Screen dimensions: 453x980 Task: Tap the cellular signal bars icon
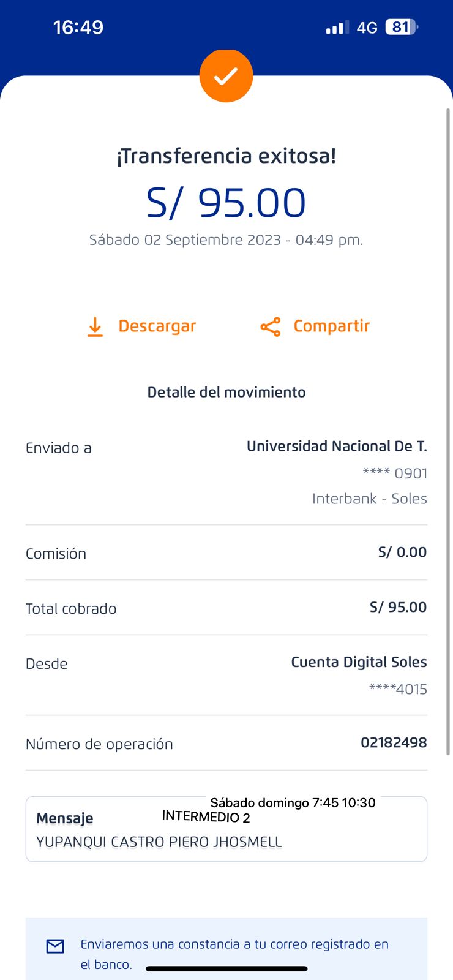click(x=337, y=28)
